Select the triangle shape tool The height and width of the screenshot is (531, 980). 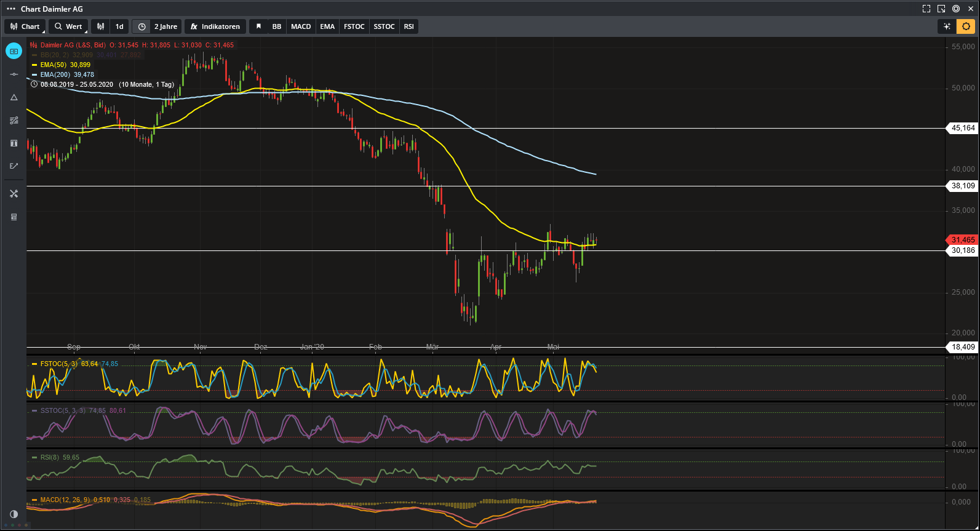(x=14, y=97)
